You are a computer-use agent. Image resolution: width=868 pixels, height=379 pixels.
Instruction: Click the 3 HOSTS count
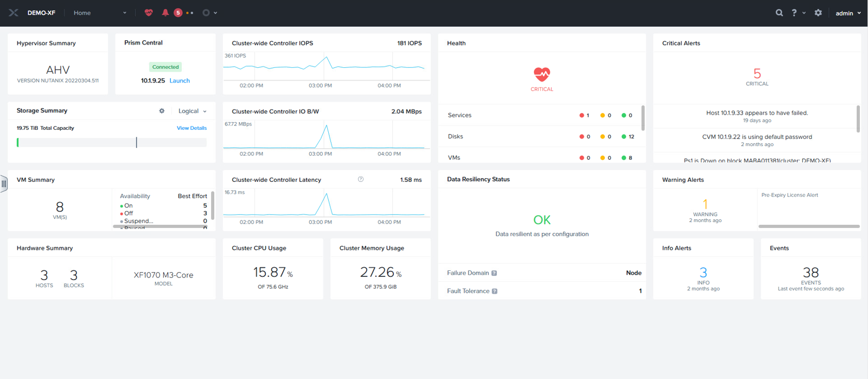point(44,278)
